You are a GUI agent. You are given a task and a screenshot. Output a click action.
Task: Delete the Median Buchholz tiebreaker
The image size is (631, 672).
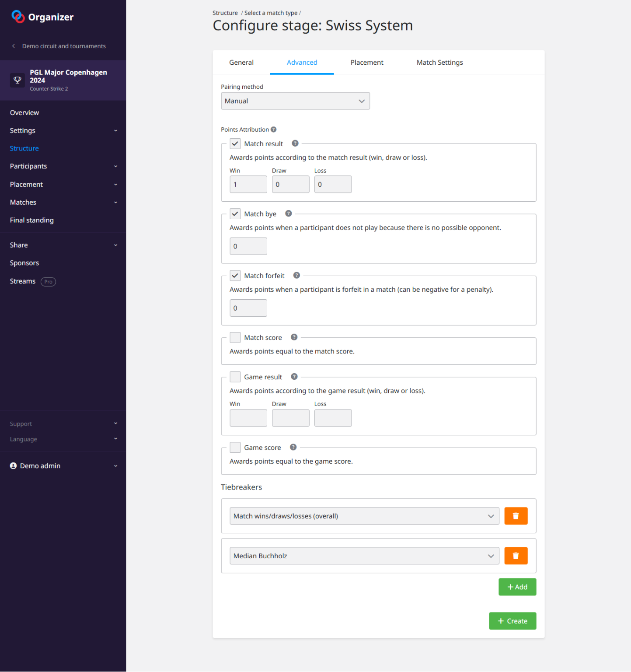point(516,556)
